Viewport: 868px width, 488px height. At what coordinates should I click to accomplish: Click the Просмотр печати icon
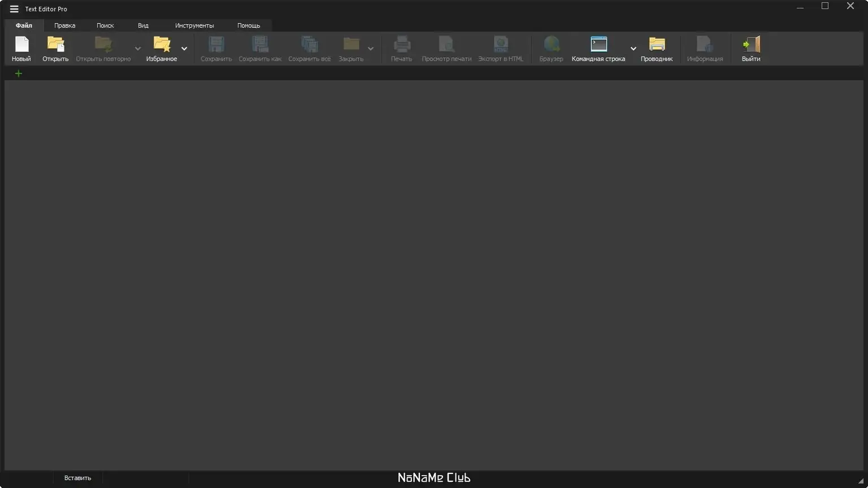[446, 44]
